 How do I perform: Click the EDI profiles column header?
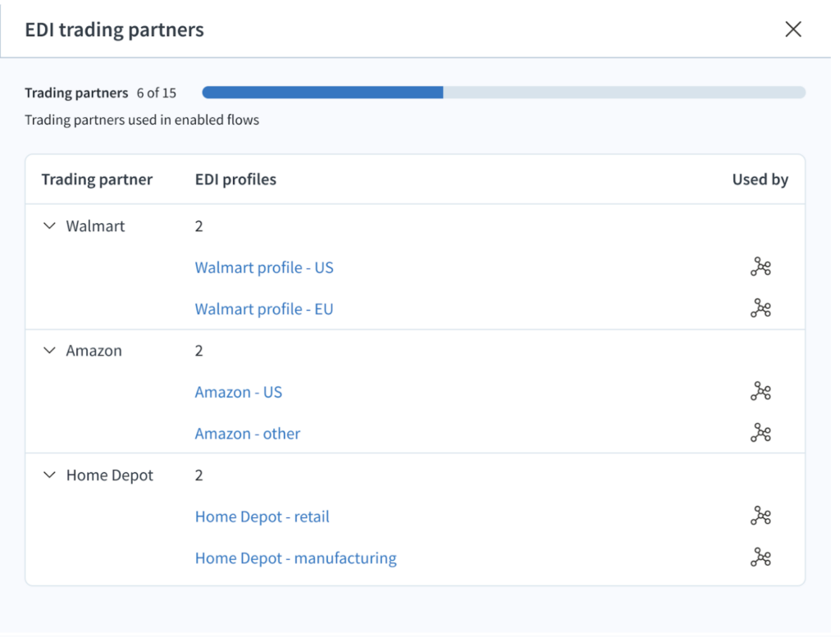coord(235,180)
